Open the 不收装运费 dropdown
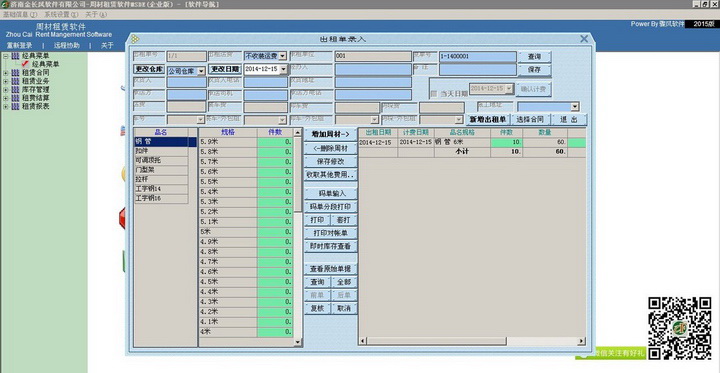Image resolution: width=720 pixels, height=373 pixels. (282, 56)
